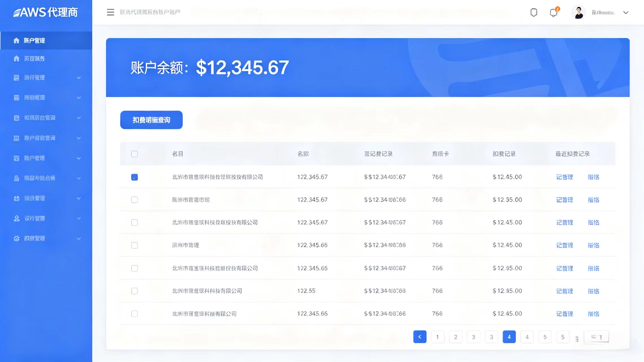Expand 階街管理 using its chevron
644x362 pixels.
coord(79,98)
